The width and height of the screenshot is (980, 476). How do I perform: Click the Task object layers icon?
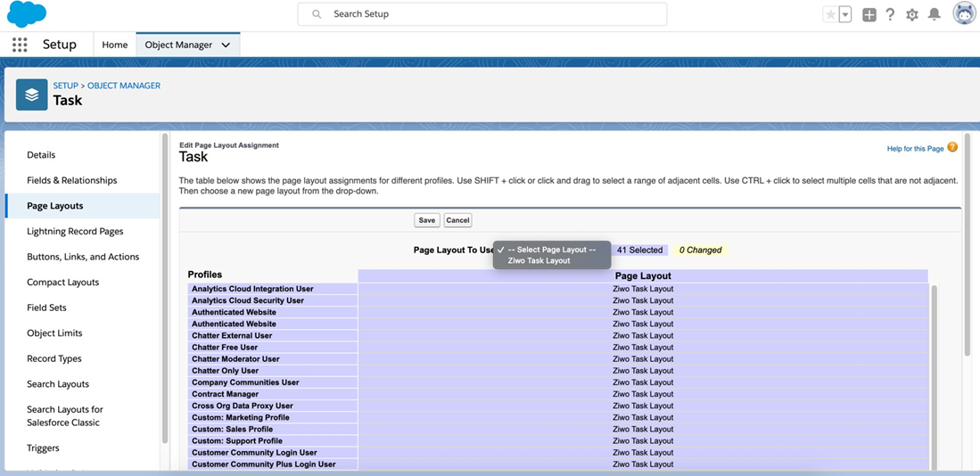[32, 94]
